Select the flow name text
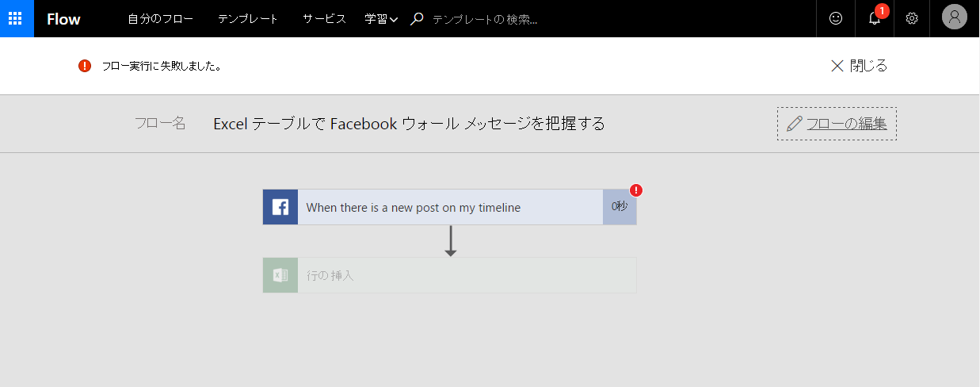980x387 pixels. pyautogui.click(x=410, y=124)
